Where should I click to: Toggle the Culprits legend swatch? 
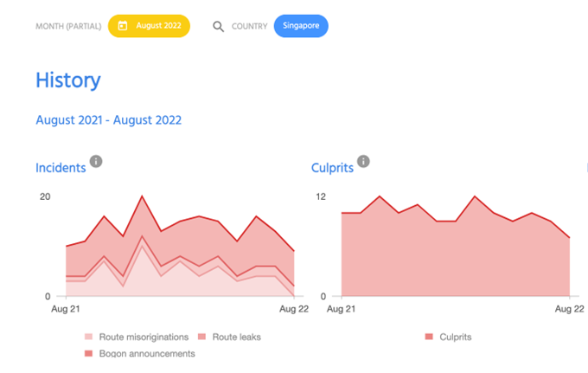(429, 337)
